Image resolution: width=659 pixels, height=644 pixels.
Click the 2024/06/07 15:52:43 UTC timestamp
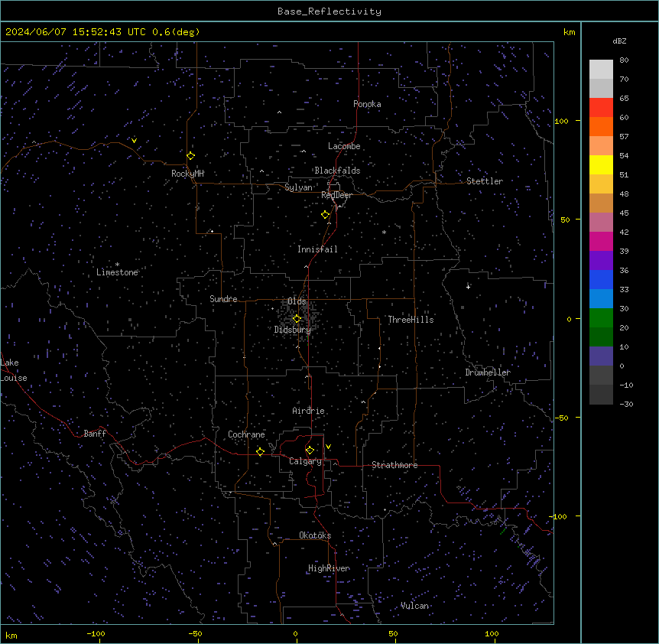76,32
